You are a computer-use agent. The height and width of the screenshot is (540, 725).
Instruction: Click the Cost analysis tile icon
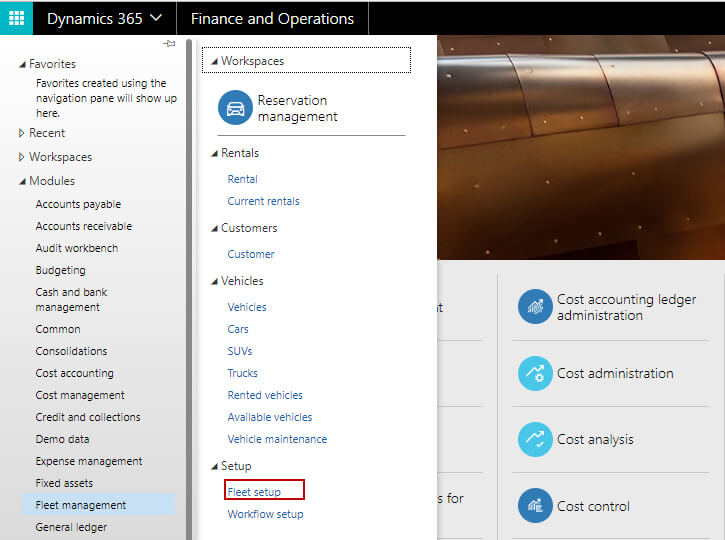535,439
